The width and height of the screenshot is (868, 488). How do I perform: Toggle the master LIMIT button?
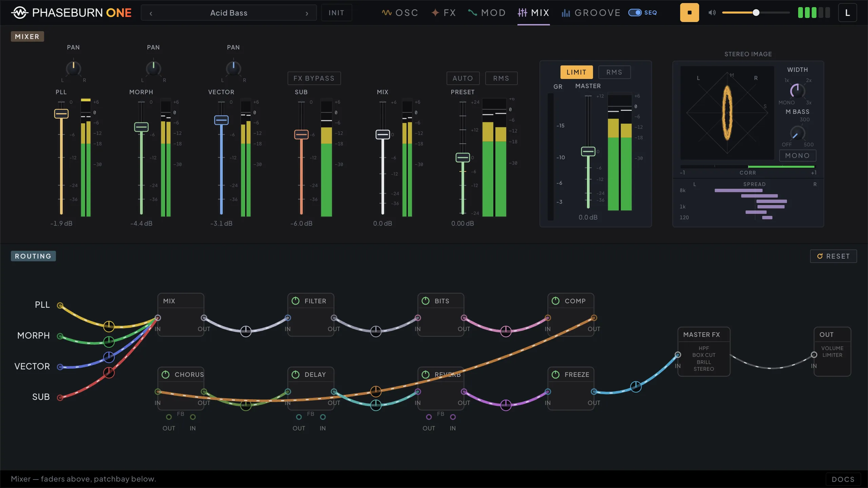point(576,72)
